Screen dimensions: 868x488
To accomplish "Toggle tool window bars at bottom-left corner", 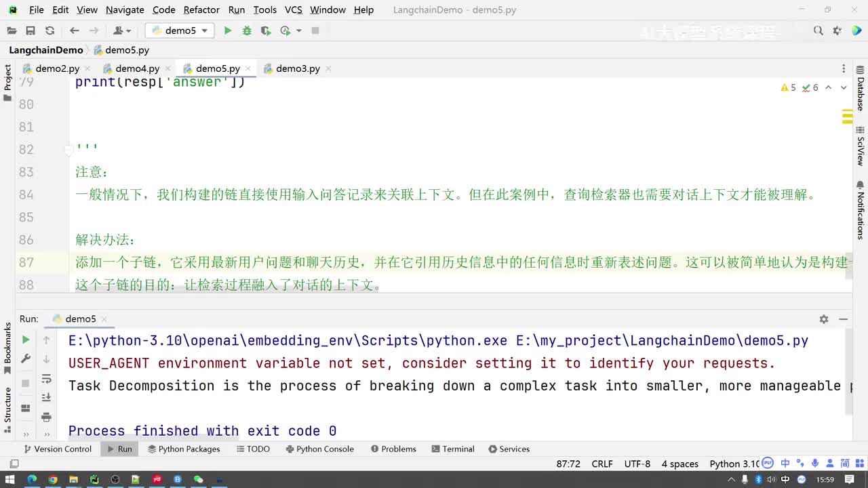I will tap(14, 464).
